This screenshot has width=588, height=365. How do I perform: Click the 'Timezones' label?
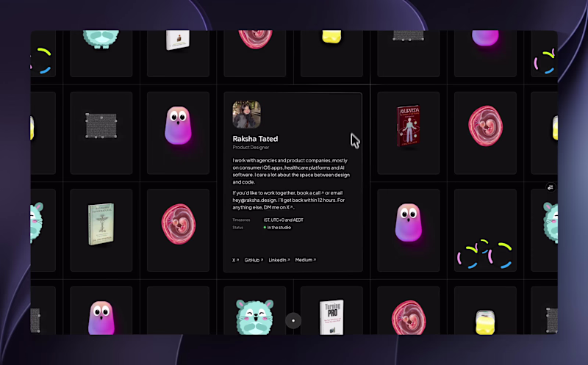(x=241, y=220)
